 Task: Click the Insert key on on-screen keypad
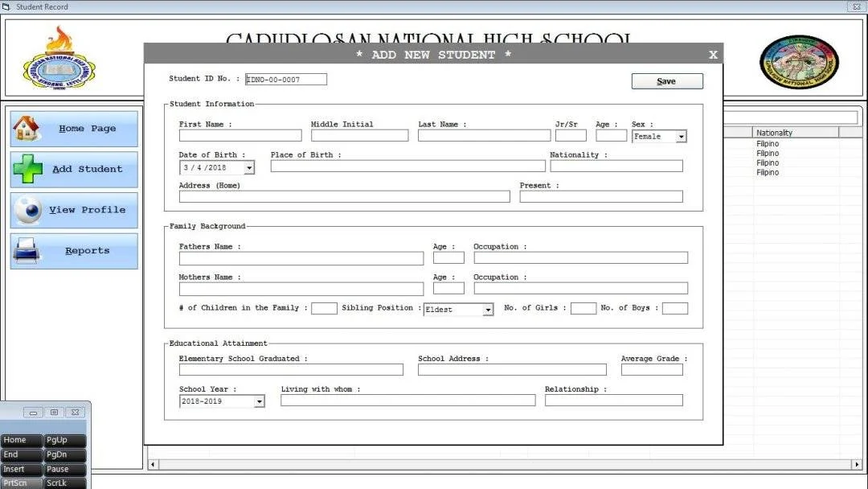(x=22, y=470)
